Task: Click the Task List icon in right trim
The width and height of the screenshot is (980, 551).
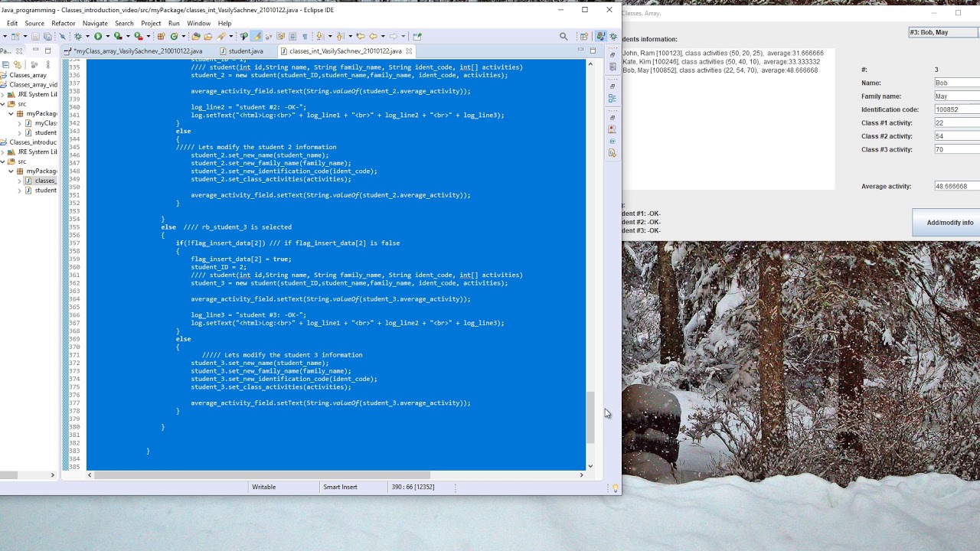Action: 612,67
